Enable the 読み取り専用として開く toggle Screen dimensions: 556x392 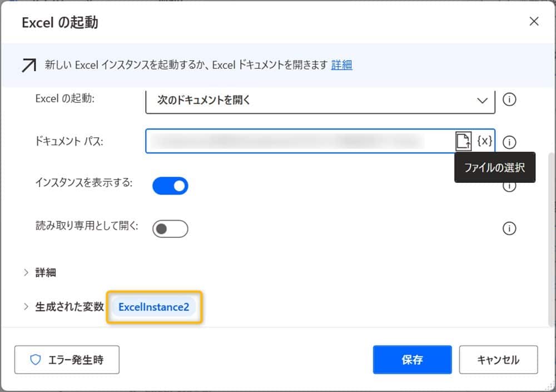click(170, 228)
